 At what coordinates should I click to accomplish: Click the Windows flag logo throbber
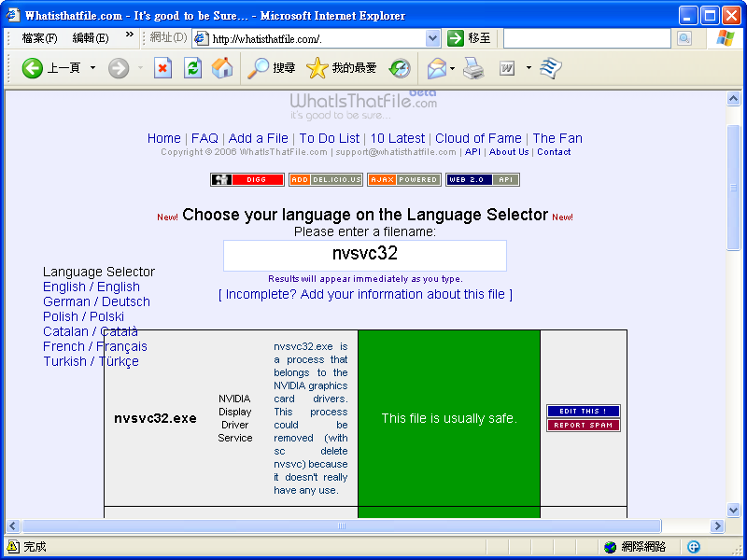coord(726,38)
